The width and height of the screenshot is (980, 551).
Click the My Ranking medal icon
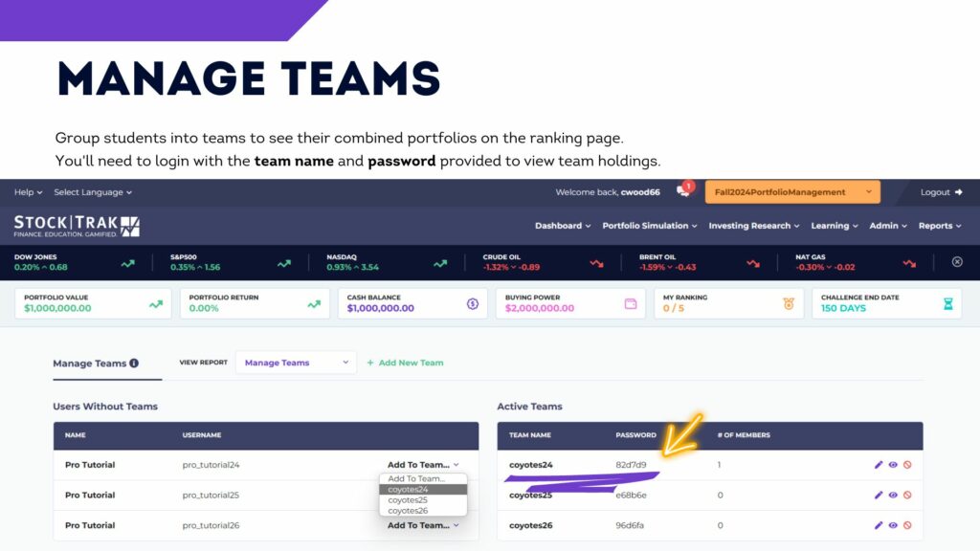pos(789,303)
